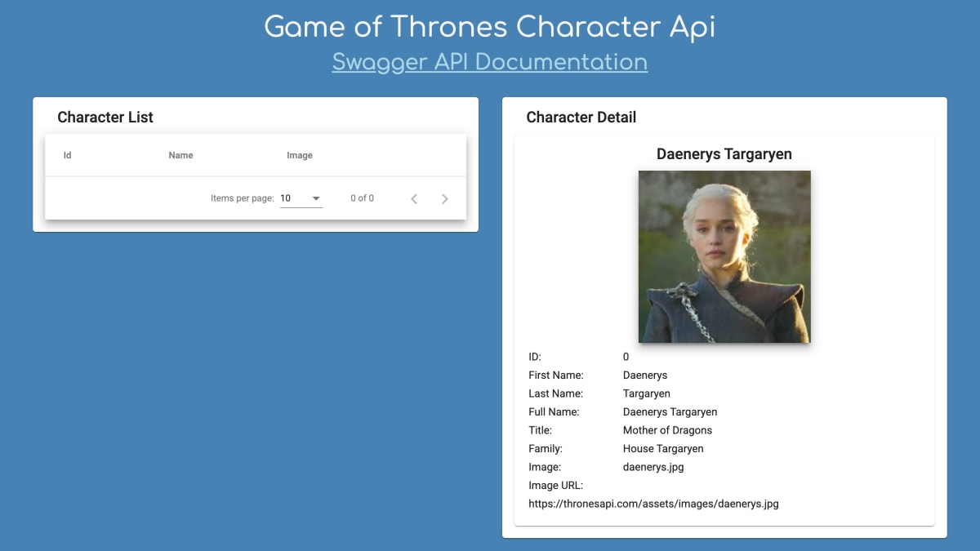Image resolution: width=980 pixels, height=551 pixels.
Task: Click the 'Items per page:' label
Action: pyautogui.click(x=243, y=198)
